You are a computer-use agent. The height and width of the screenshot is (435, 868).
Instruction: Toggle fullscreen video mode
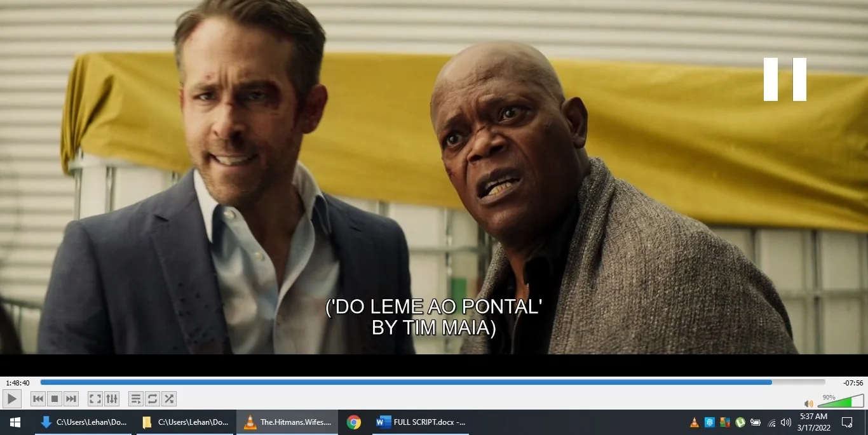click(x=95, y=399)
